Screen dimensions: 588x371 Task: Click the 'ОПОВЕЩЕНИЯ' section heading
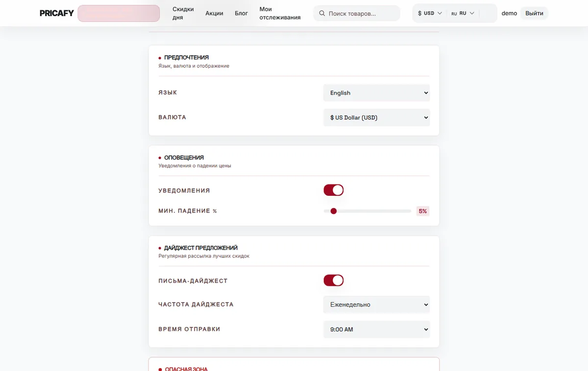[184, 158]
